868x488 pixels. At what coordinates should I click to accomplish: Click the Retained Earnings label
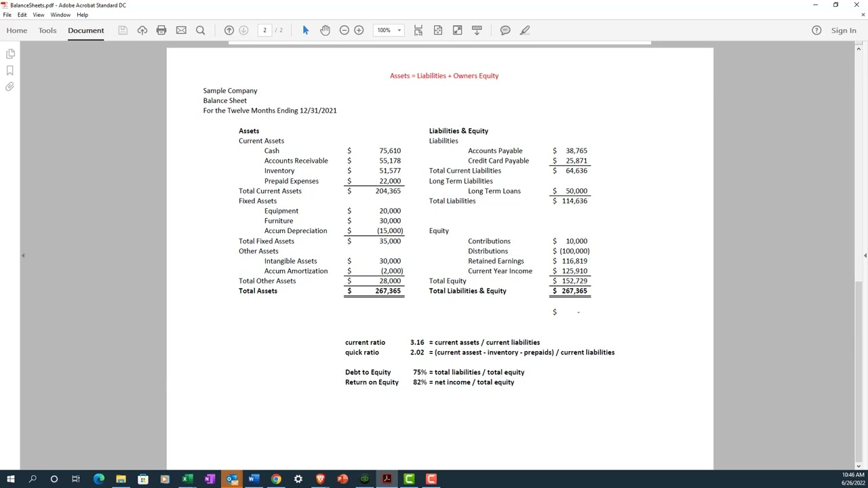[496, 261]
